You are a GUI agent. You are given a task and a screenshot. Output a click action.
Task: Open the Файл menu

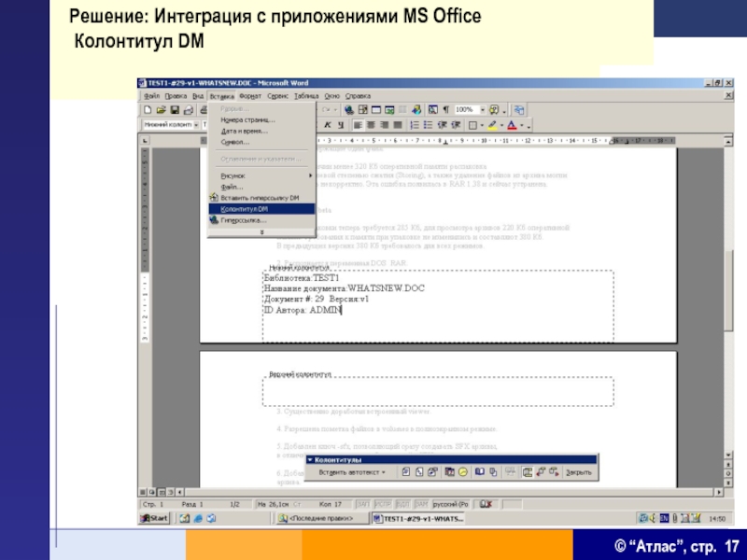click(151, 96)
